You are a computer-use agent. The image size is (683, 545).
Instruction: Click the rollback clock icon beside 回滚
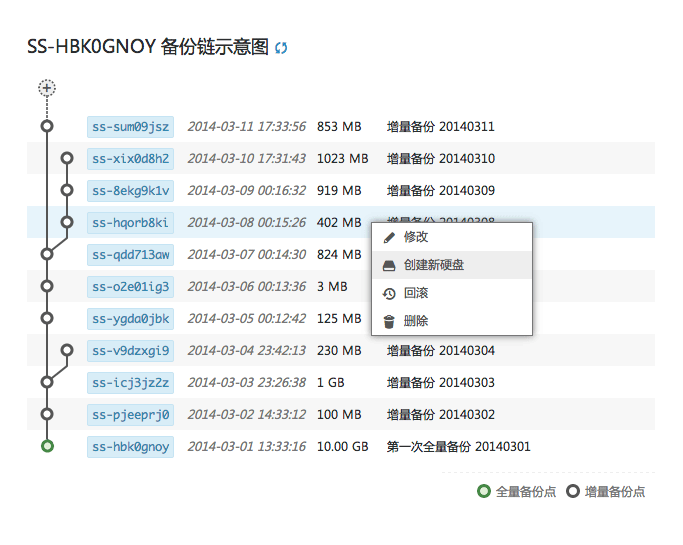pos(390,294)
